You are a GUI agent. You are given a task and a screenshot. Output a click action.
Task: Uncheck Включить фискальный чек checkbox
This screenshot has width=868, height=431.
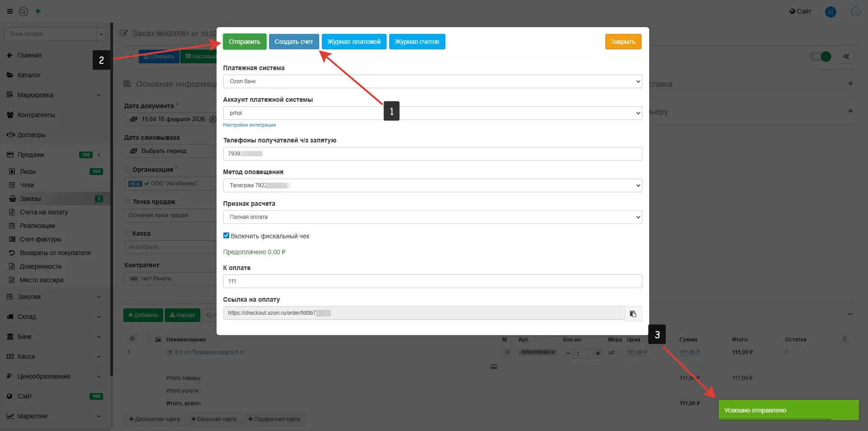226,236
